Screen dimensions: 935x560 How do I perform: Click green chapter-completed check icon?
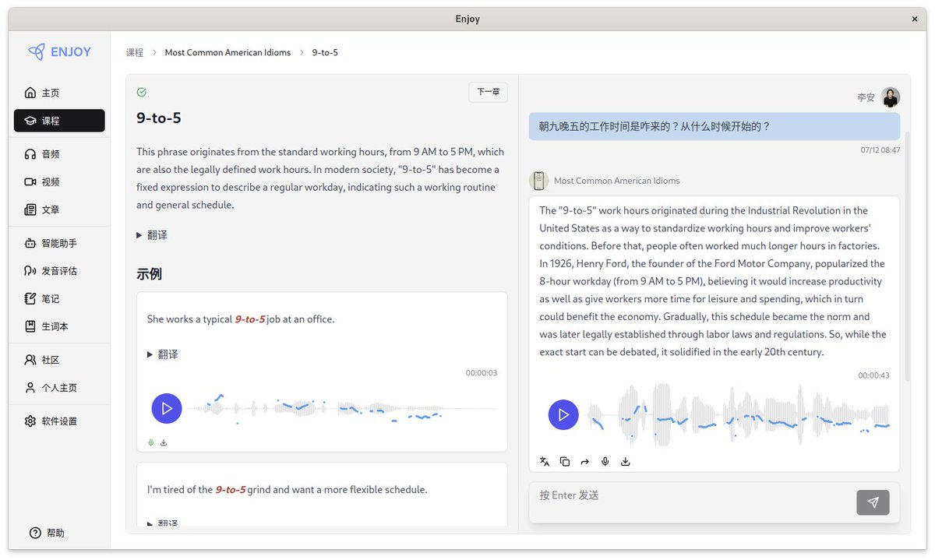(142, 92)
